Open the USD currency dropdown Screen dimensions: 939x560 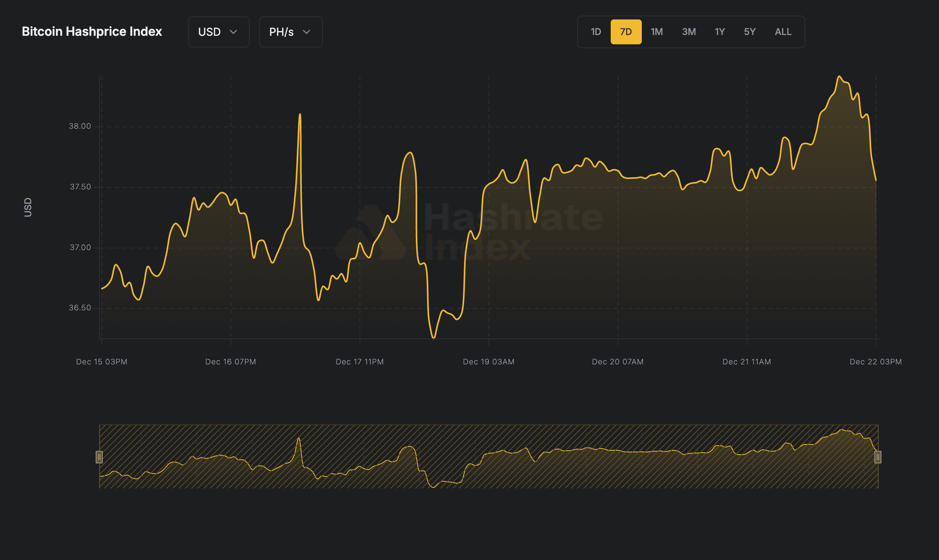(219, 32)
